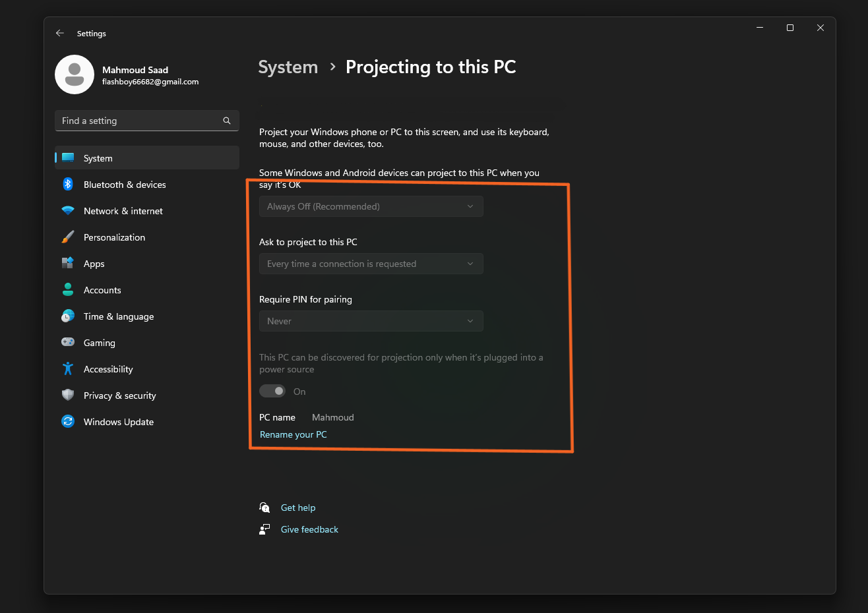Click the user profile avatar picture
The height and width of the screenshot is (613, 868).
75,74
